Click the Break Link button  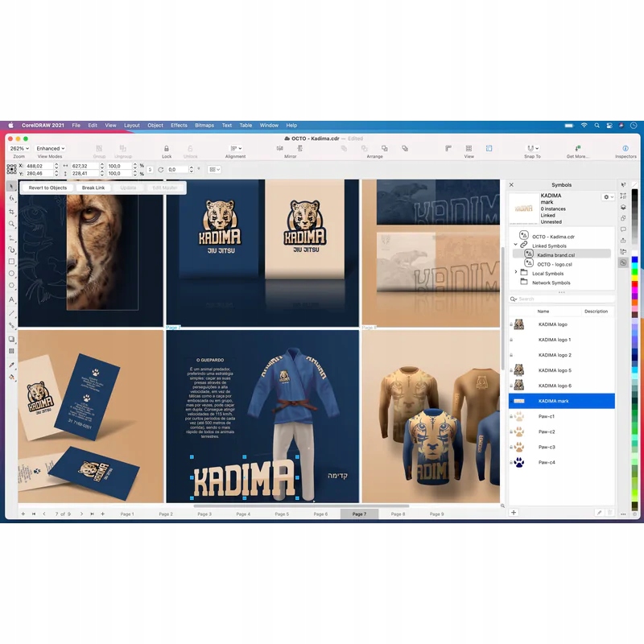93,188
